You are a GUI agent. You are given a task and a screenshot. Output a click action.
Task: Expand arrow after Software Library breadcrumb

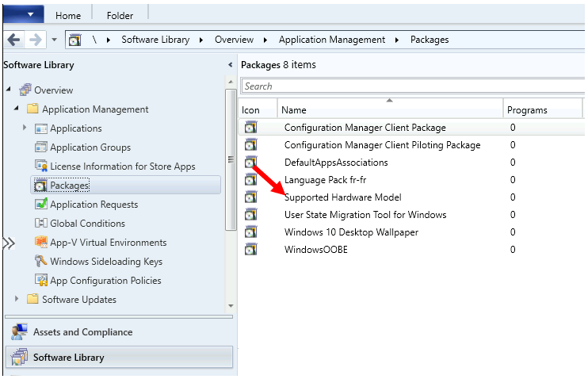point(201,40)
